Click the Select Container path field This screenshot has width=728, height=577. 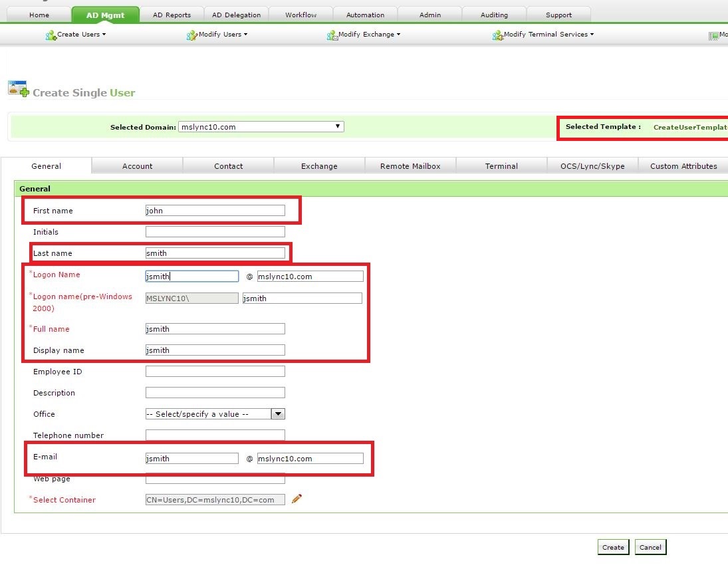[x=215, y=499]
